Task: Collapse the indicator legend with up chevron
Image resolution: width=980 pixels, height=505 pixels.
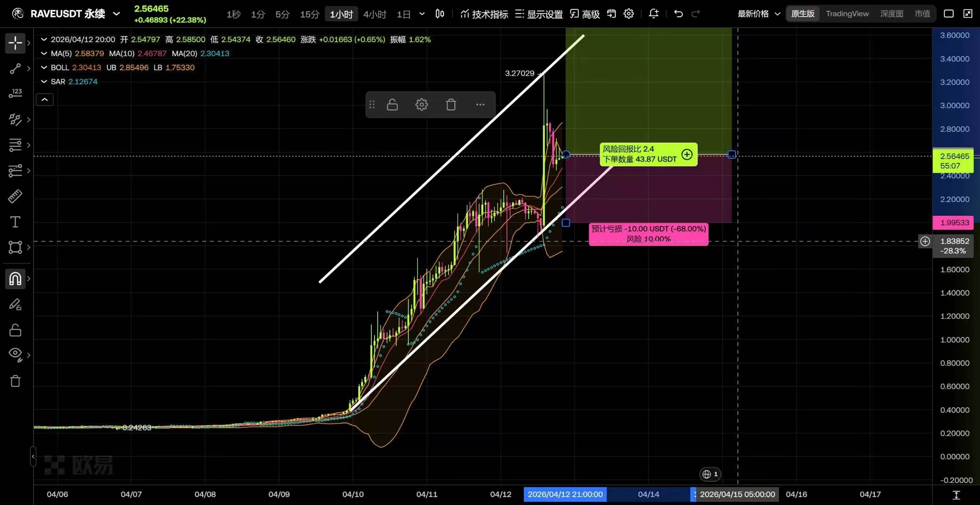Action: [45, 99]
